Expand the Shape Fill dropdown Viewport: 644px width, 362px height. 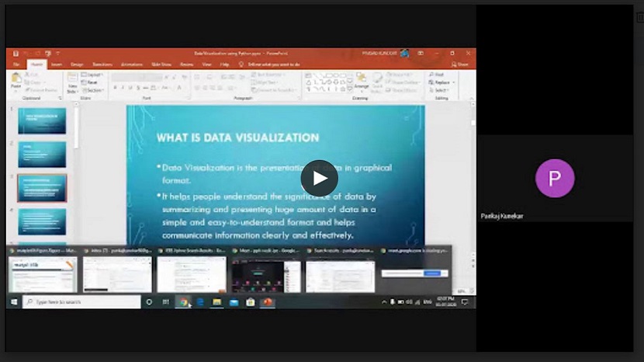point(400,75)
